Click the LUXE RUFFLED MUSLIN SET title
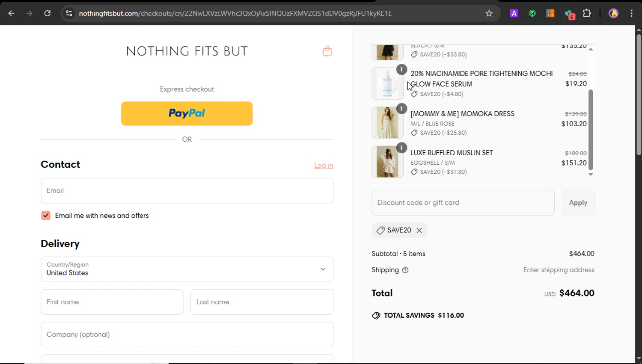This screenshot has width=642, height=364. 452,153
